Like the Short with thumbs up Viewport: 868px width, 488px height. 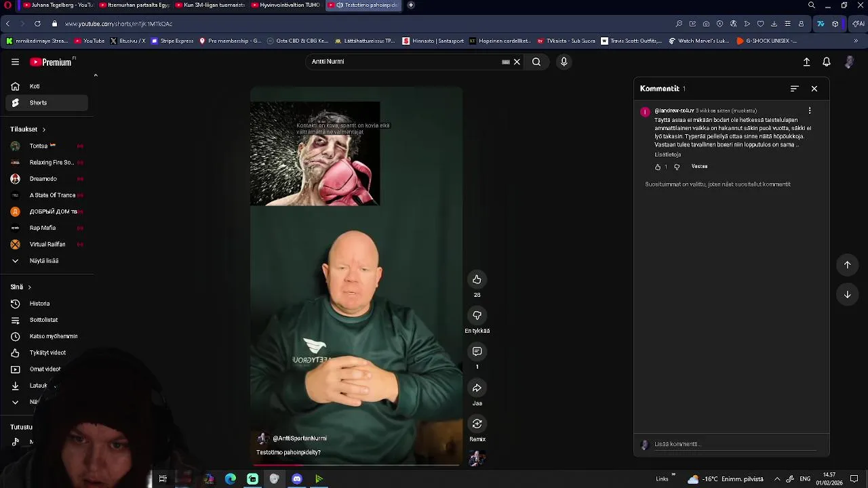pyautogui.click(x=477, y=279)
